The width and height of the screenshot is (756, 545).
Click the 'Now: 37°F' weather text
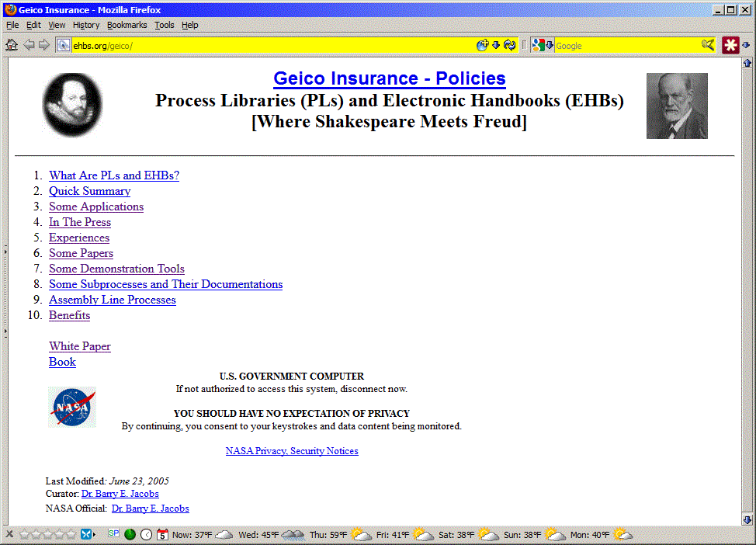click(x=192, y=535)
